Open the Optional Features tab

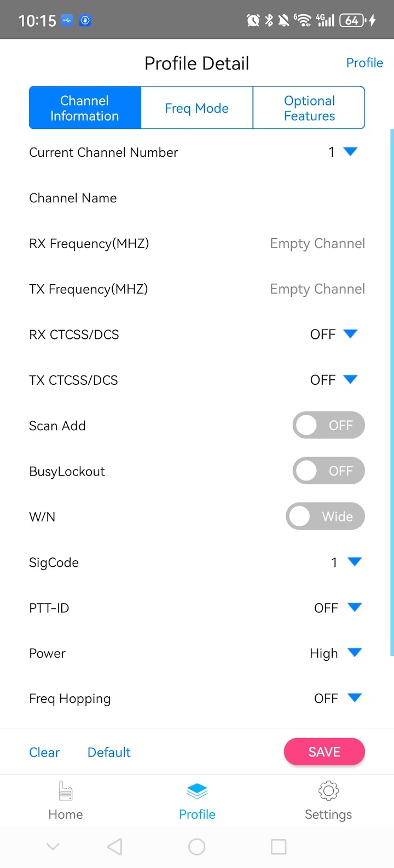309,108
